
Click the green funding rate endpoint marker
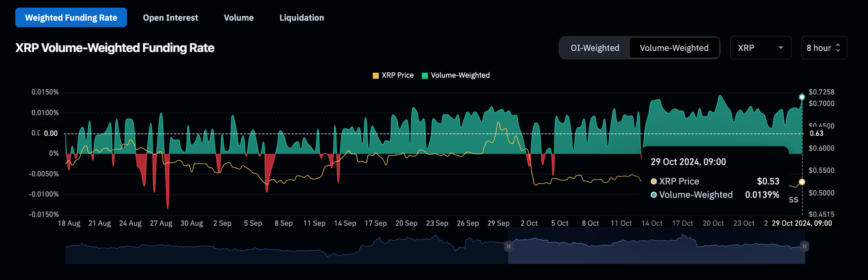point(802,97)
